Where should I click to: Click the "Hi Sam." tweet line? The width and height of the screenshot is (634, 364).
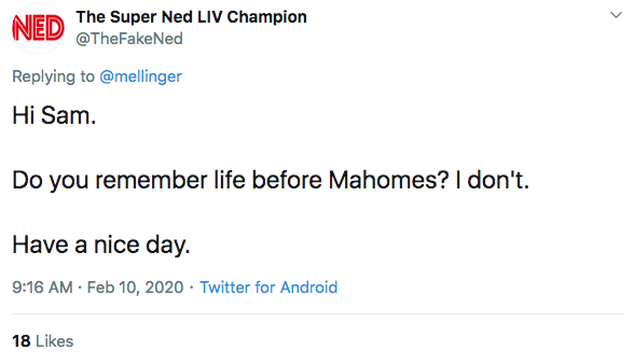tap(54, 117)
